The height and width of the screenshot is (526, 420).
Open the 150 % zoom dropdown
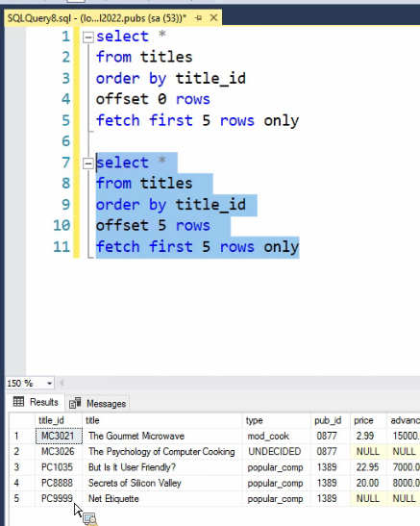49,383
